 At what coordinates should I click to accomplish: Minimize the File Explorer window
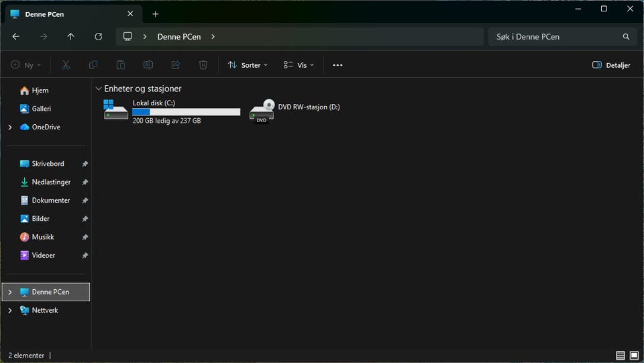click(578, 9)
